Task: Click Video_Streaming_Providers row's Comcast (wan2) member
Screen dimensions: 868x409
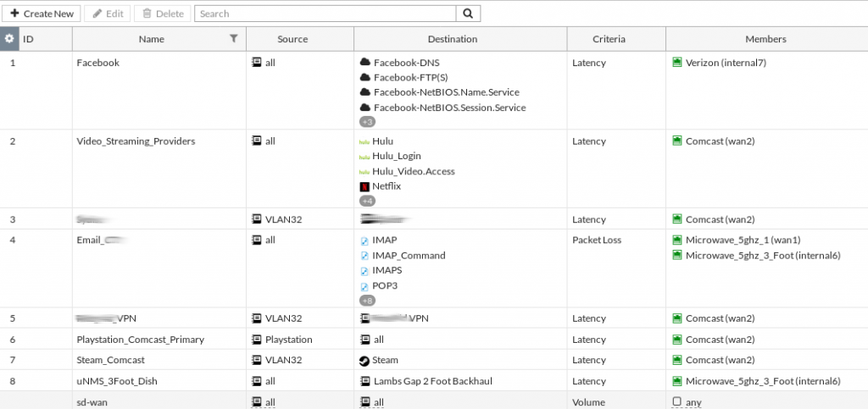Action: [x=721, y=141]
